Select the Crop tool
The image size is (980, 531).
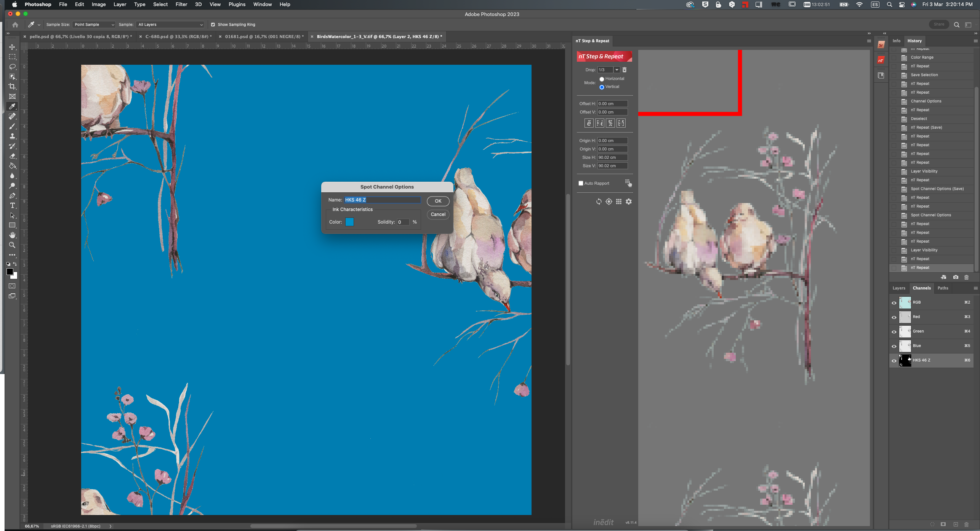(12, 86)
